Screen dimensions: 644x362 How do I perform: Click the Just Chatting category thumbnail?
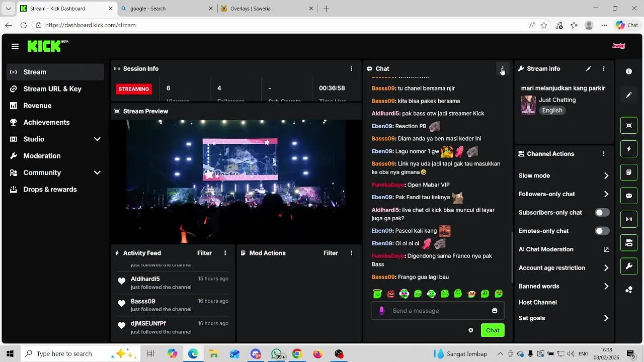528,105
